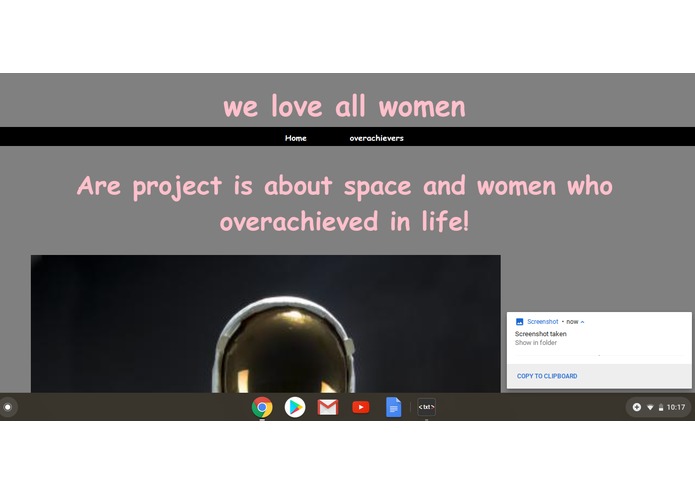Launch the Google Play Store
This screenshot has width=695, height=494.
click(295, 407)
